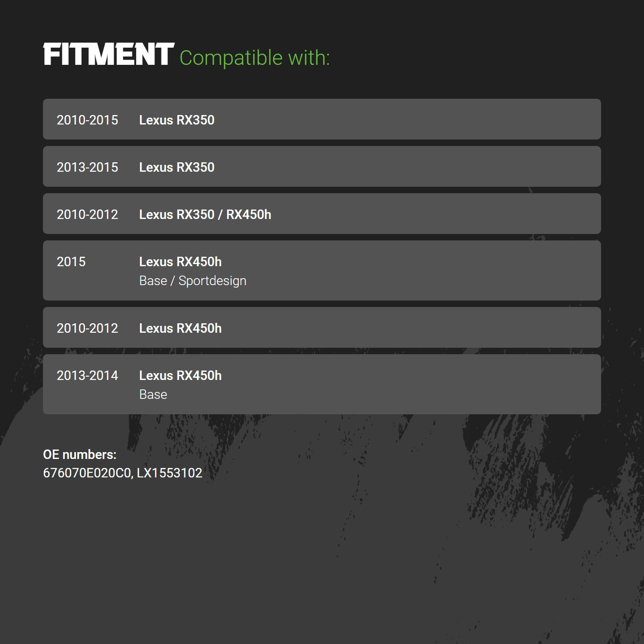
Task: Select the 2013-2015 Lexus RX350 row
Action: click(x=322, y=166)
